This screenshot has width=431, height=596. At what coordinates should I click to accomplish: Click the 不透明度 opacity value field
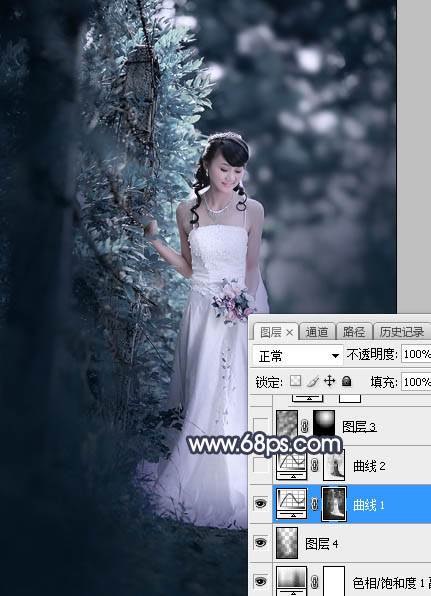pos(416,355)
